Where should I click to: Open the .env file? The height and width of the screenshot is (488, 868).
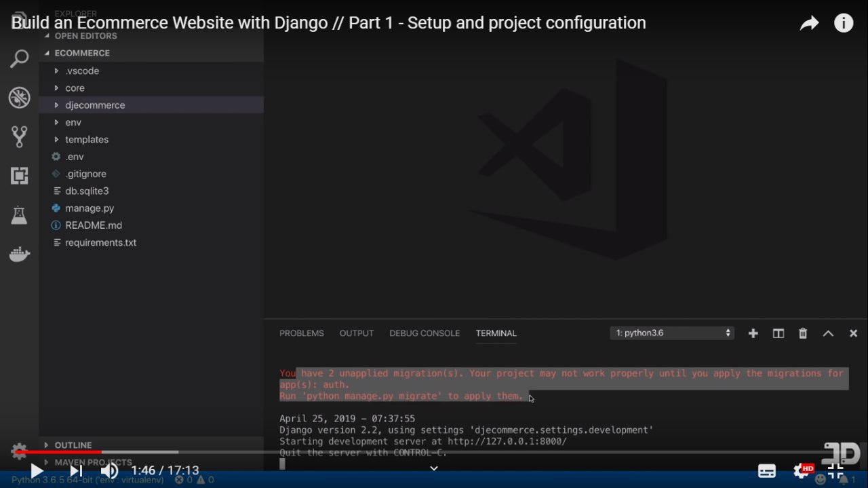pos(151,157)
